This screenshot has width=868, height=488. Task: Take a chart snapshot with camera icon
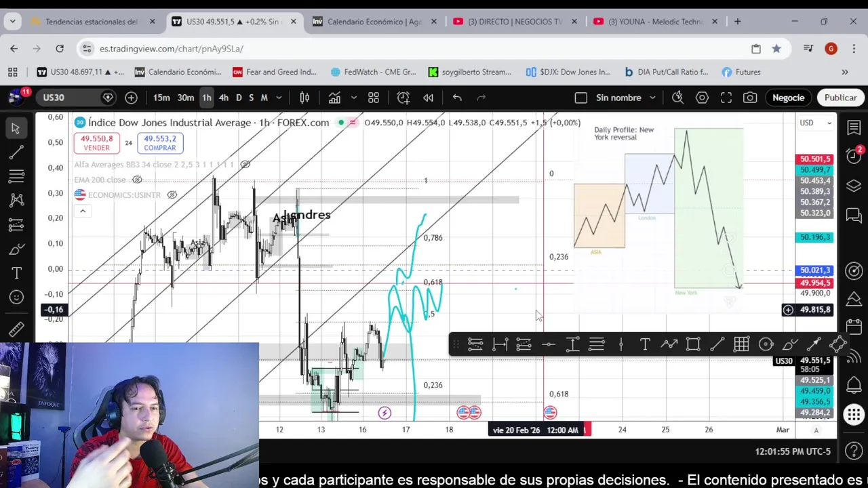click(x=750, y=98)
